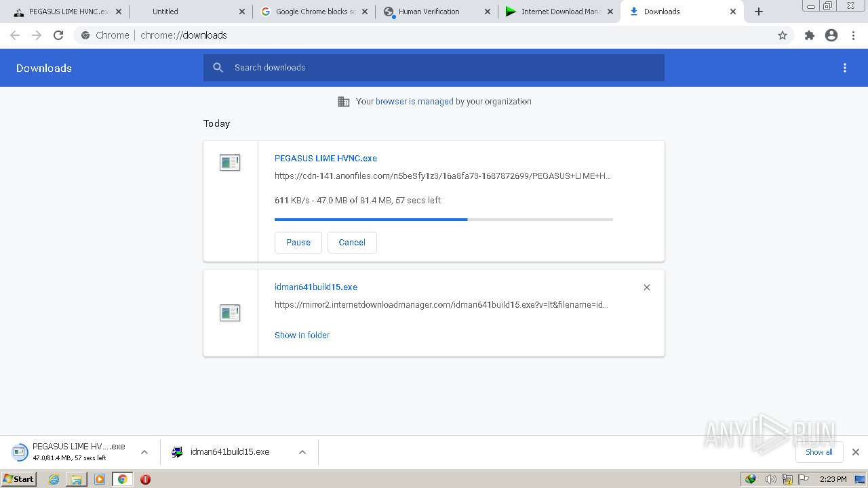This screenshot has width=868, height=488.
Task: Click the anonfiles source URL text
Action: click(443, 176)
